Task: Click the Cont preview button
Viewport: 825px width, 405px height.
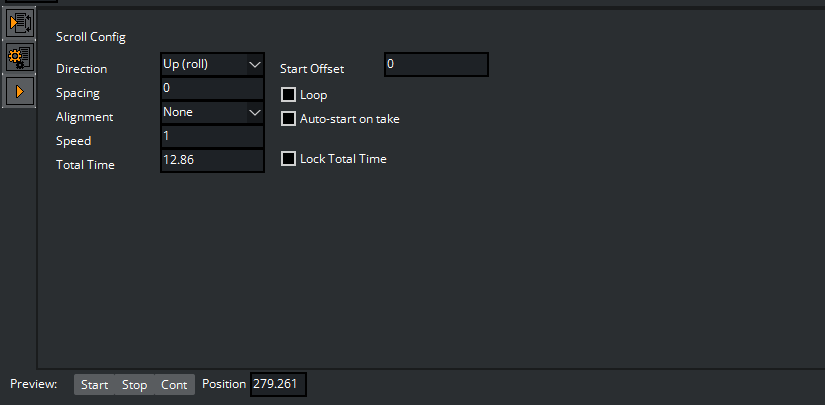Action: 174,385
